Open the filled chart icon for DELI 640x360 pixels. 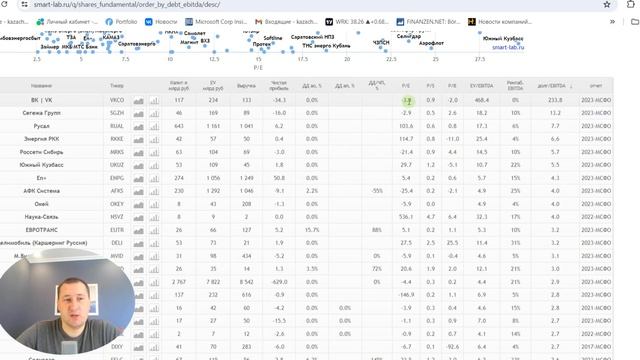(x=138, y=243)
